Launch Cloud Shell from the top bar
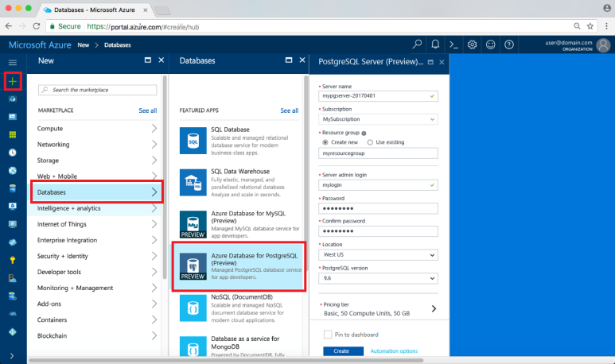The width and height of the screenshot is (615, 364). tap(453, 45)
